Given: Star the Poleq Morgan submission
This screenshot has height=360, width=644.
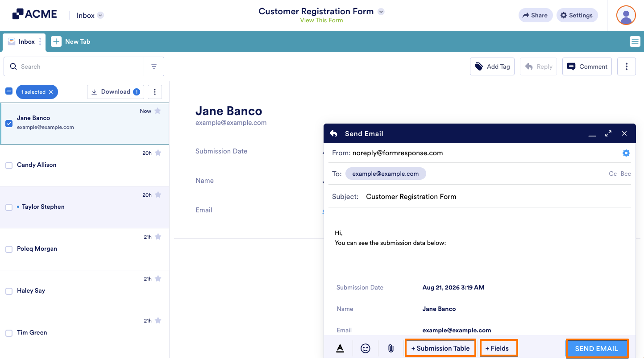Looking at the screenshot, I should point(158,237).
